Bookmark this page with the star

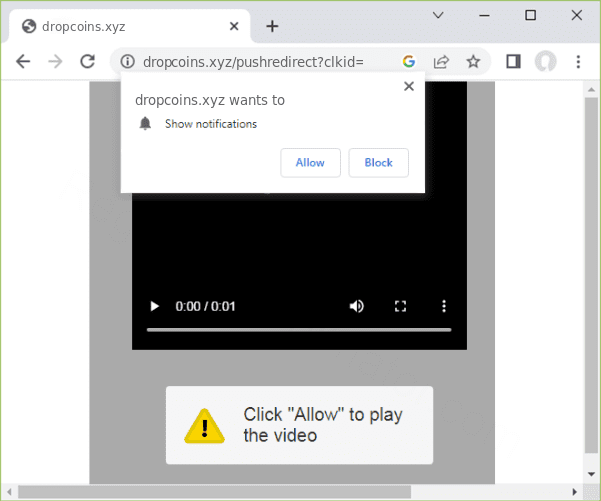pyautogui.click(x=473, y=62)
